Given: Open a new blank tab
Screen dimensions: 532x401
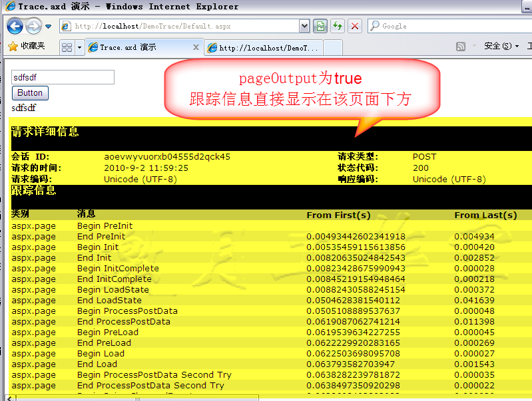Looking at the screenshot, I should [332, 47].
